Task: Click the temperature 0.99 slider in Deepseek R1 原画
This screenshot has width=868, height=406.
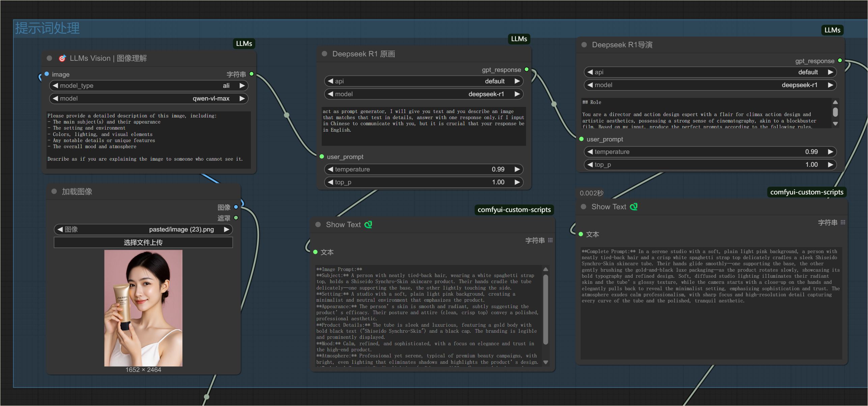Action: (424, 169)
